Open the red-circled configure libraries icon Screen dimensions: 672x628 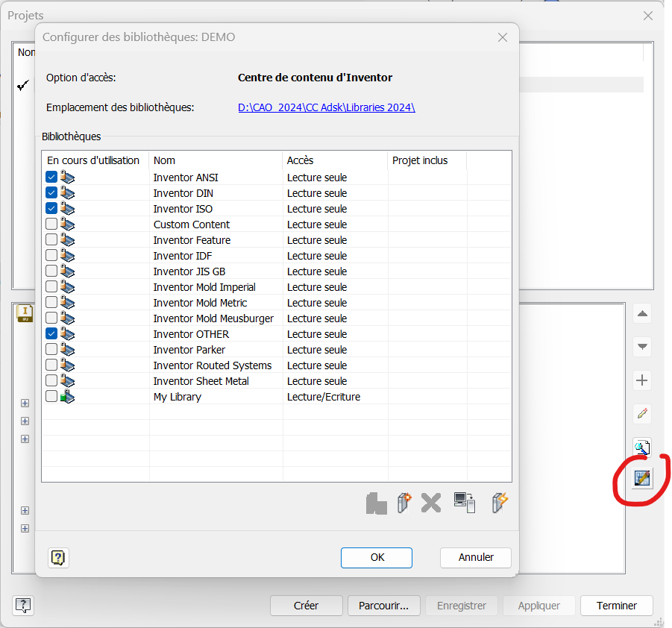coord(642,479)
